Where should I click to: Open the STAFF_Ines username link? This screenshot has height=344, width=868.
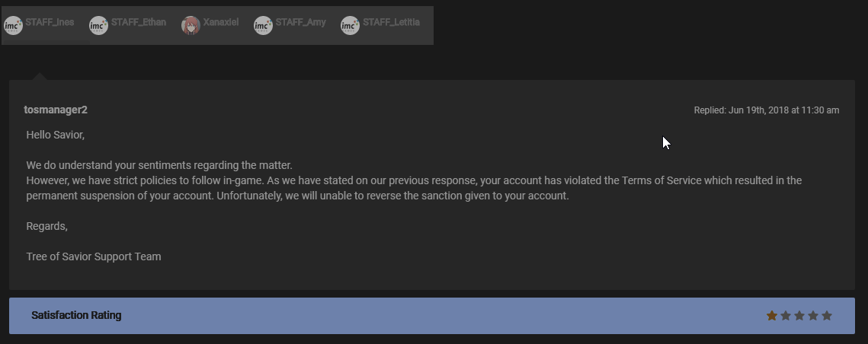[x=50, y=22]
